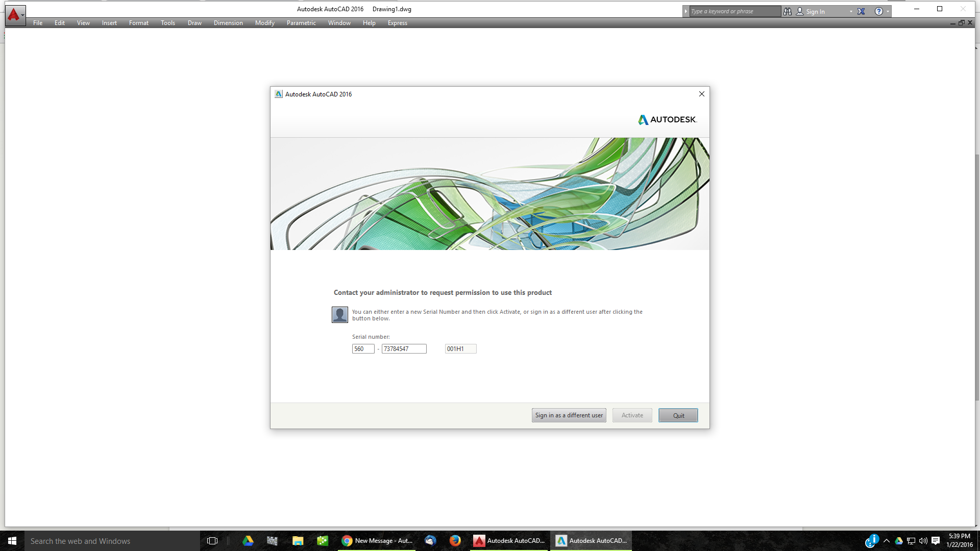Expand the Sign In dropdown arrow

point(849,11)
